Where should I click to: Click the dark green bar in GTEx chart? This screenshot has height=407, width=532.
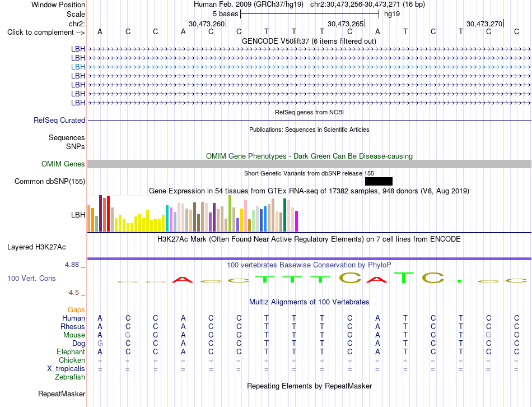[x=284, y=215]
